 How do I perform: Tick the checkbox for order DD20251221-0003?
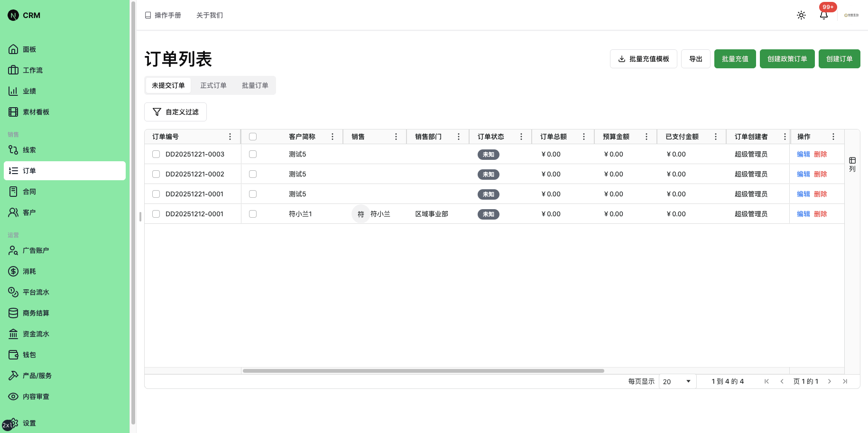tap(156, 154)
